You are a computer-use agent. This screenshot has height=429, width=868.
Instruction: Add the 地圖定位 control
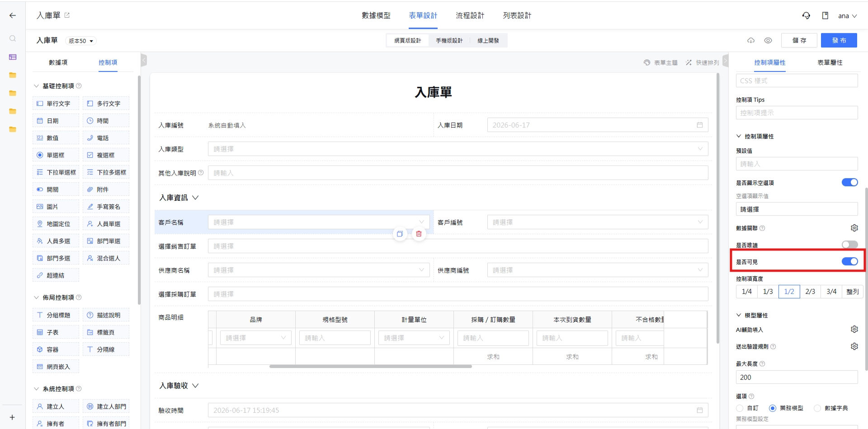56,224
